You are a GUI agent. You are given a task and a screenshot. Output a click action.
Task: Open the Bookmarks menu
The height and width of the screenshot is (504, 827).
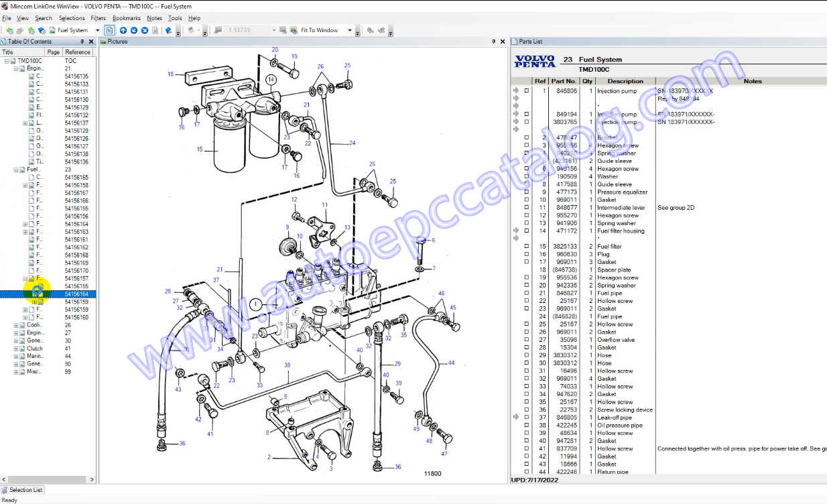[x=126, y=18]
